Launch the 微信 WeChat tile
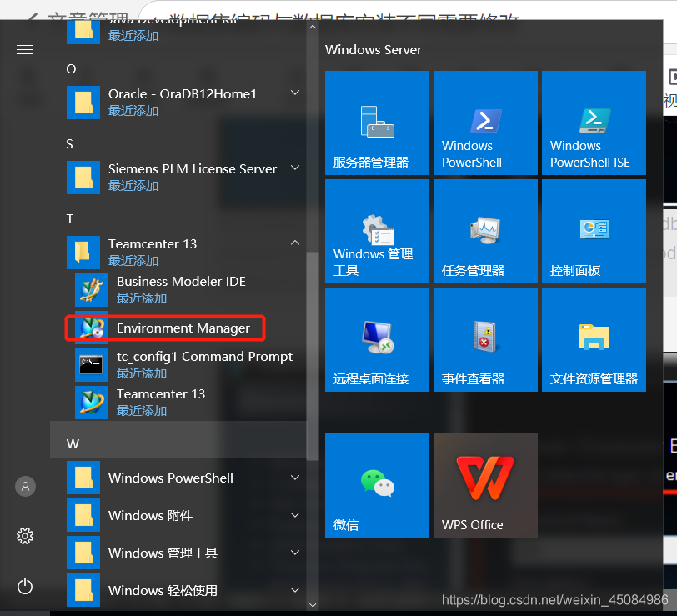The width and height of the screenshot is (677, 616). click(x=377, y=485)
